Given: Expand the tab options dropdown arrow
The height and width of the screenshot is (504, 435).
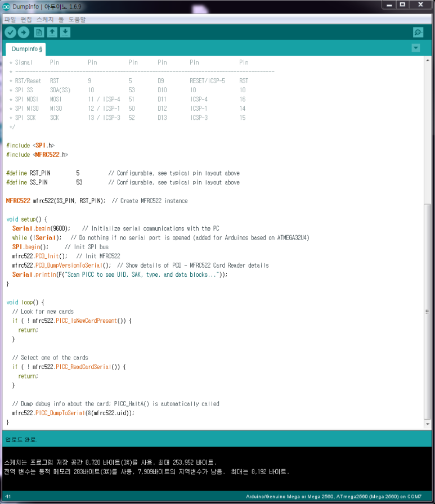Looking at the screenshot, I should [416, 48].
